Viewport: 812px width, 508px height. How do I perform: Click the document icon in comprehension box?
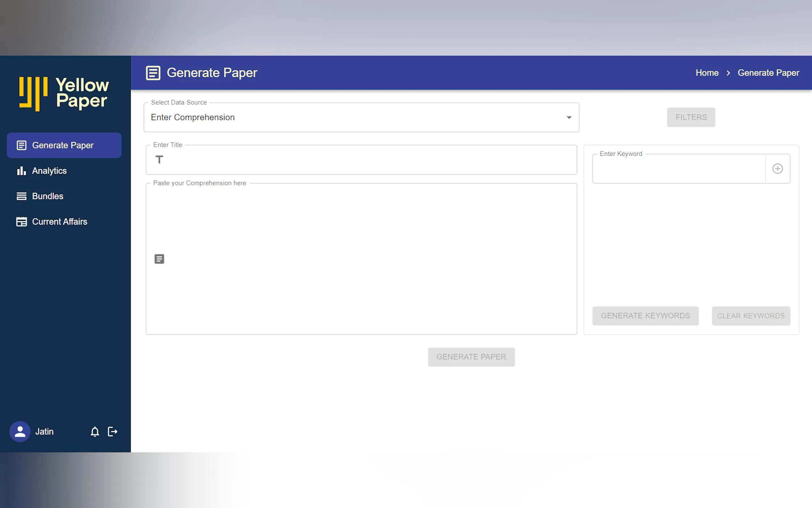pyautogui.click(x=160, y=259)
